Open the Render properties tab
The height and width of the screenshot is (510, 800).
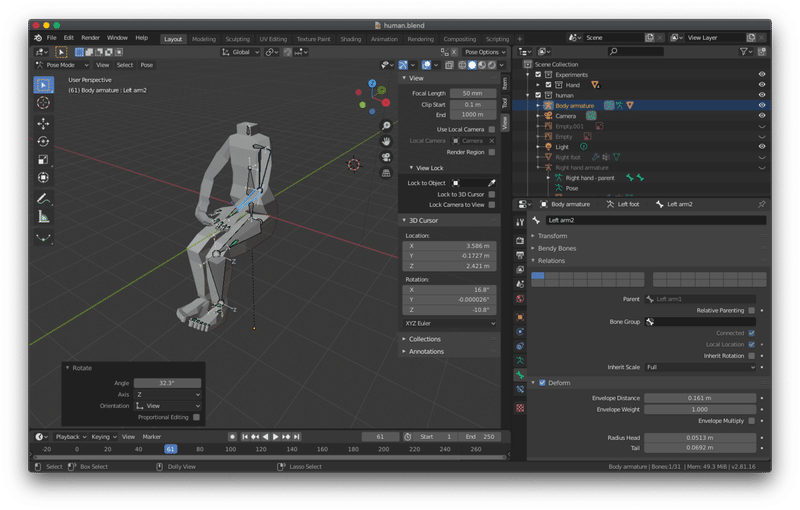click(x=520, y=240)
